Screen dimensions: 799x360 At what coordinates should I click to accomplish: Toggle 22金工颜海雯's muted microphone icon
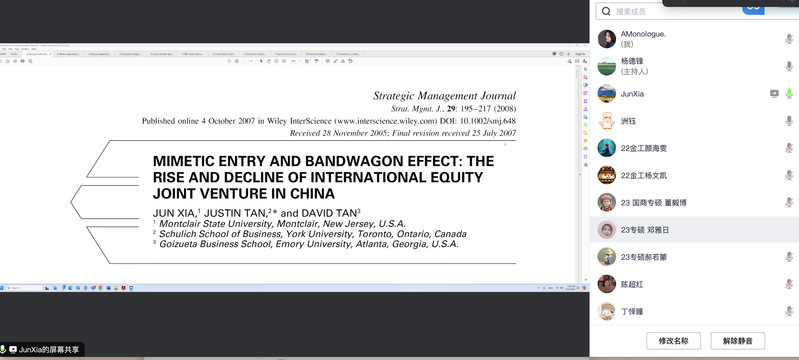[789, 148]
